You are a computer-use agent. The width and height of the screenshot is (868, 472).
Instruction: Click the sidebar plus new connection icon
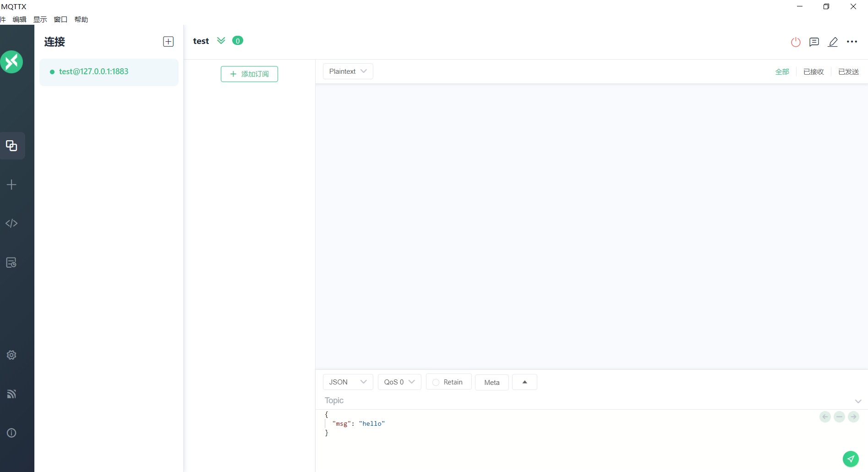(11, 185)
